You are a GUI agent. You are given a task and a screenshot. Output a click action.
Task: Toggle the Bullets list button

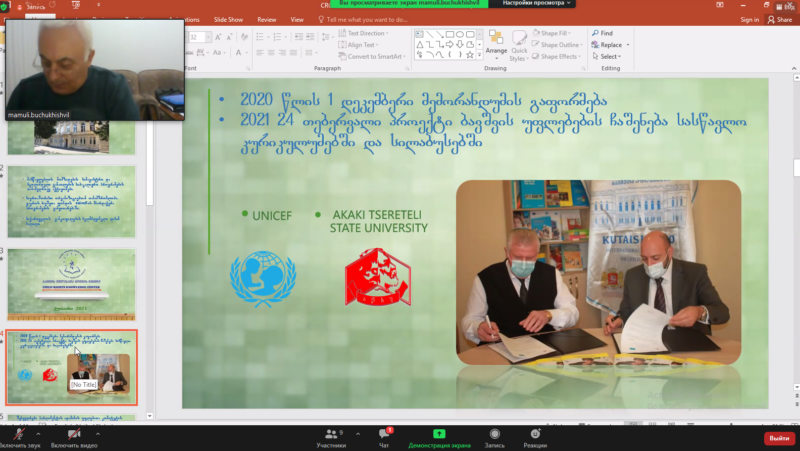(x=261, y=37)
